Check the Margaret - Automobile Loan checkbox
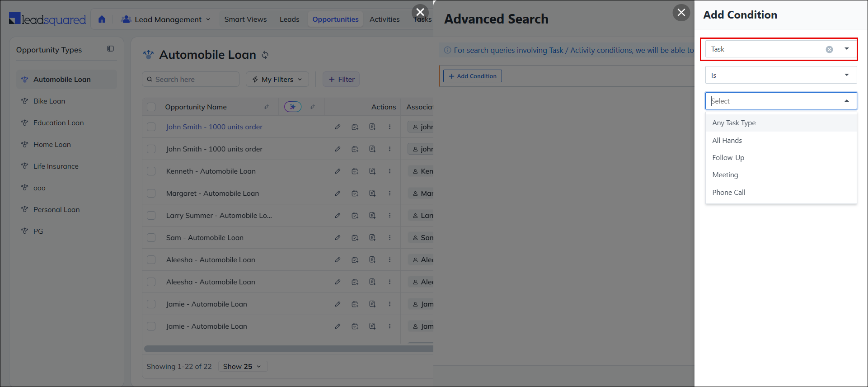Viewport: 868px width, 387px height. (x=151, y=193)
